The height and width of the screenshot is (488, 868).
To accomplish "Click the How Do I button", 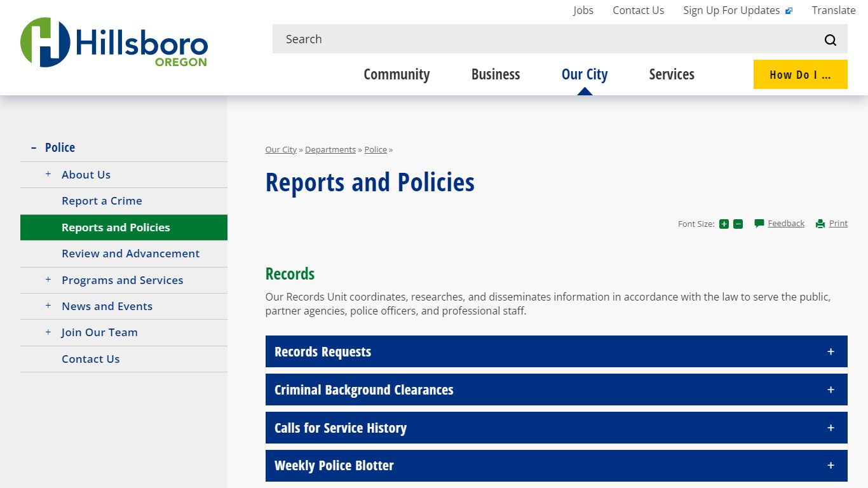I will (x=801, y=74).
